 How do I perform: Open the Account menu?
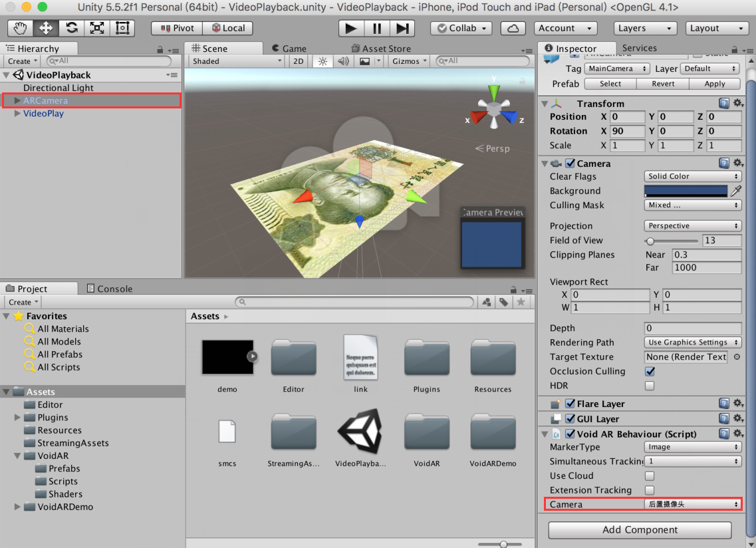(566, 29)
